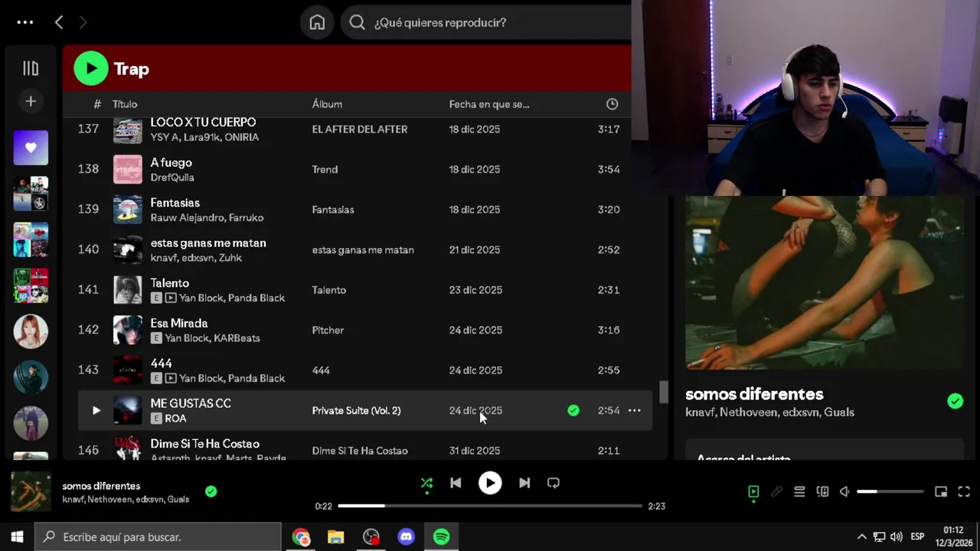Click the Windows taskbar search box
Screen dimensions: 980x551
[158, 536]
